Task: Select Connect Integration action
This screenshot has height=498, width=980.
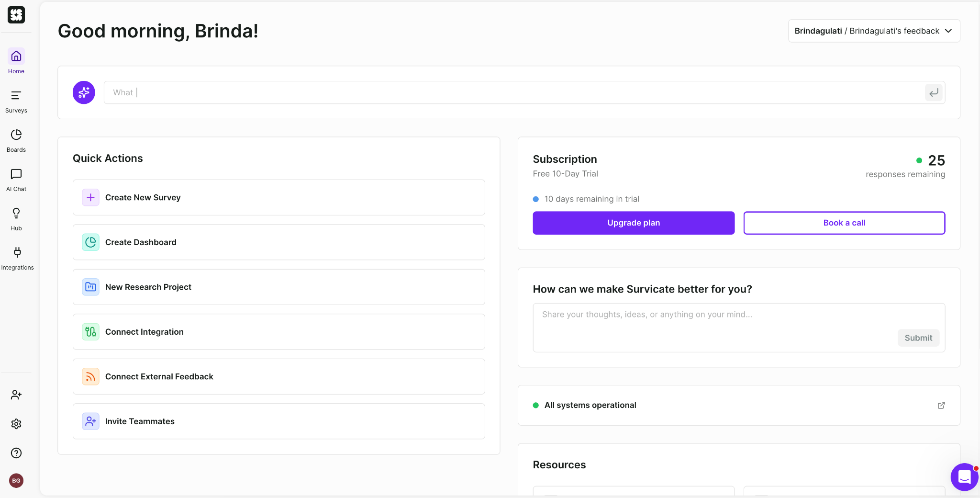Action: (x=279, y=332)
